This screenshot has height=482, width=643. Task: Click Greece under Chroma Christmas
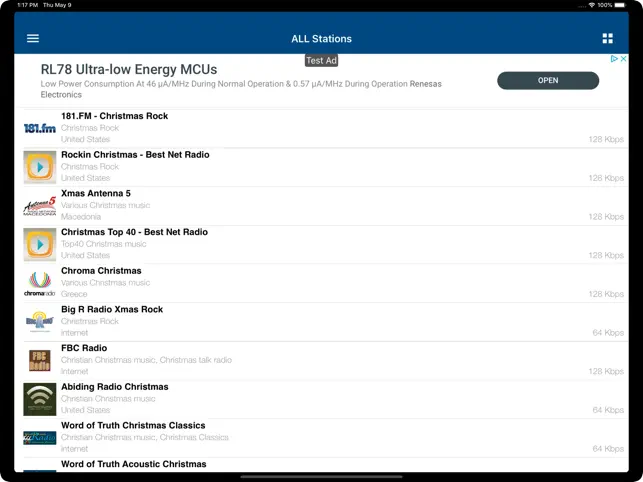(74, 294)
